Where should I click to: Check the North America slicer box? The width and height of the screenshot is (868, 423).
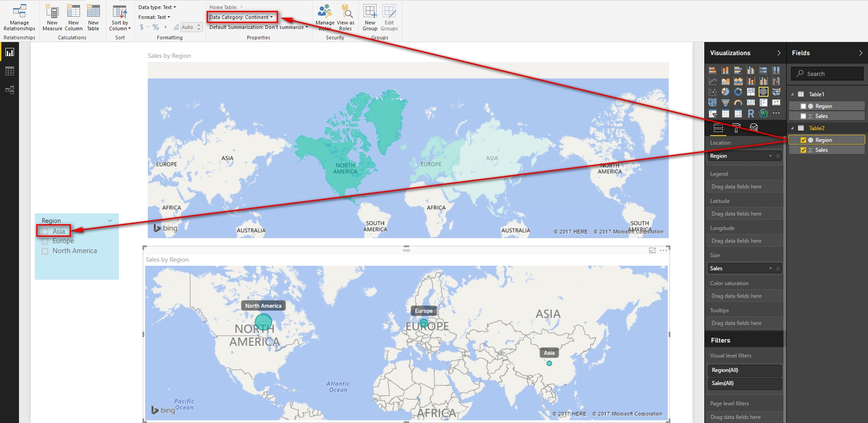(x=45, y=251)
